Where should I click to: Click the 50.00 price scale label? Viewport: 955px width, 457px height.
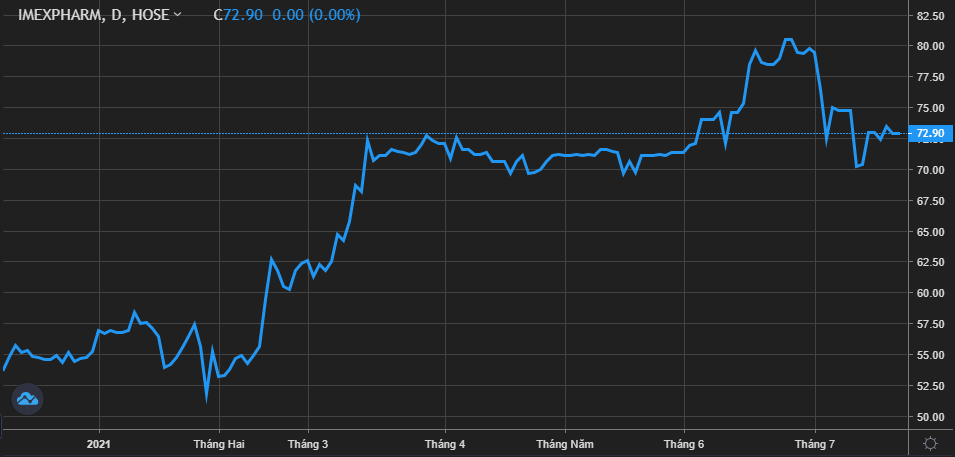click(931, 417)
